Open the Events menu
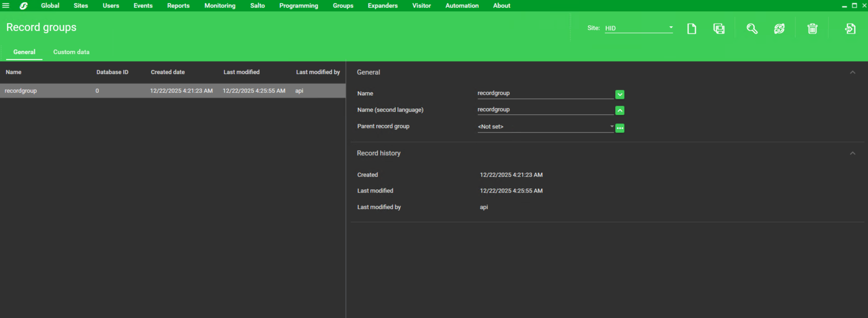The image size is (868, 318). [x=143, y=6]
